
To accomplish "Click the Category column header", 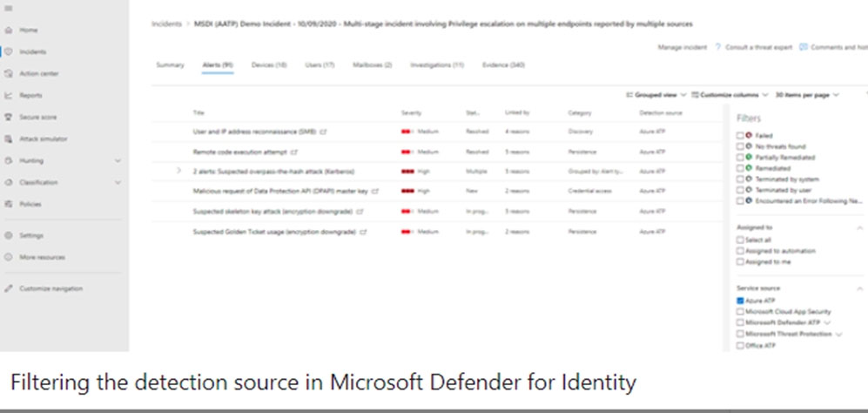I will point(580,112).
